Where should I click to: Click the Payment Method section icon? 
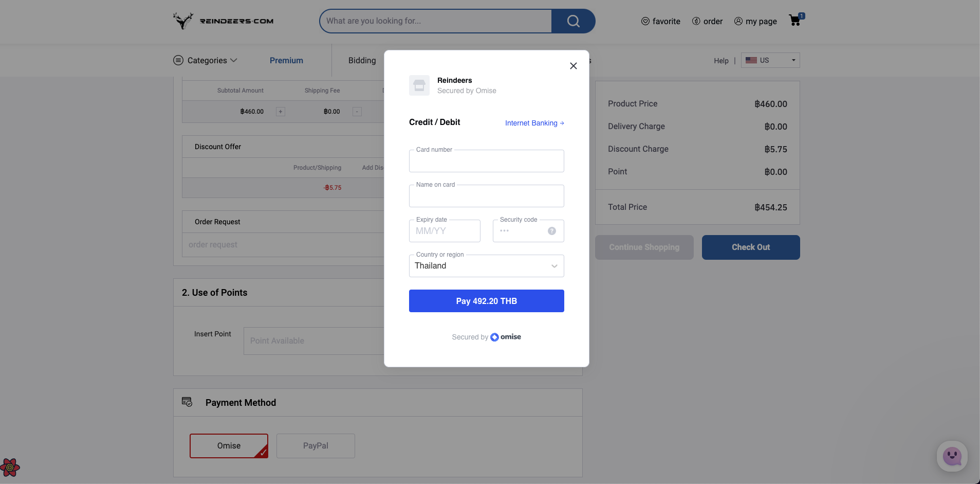pos(187,402)
